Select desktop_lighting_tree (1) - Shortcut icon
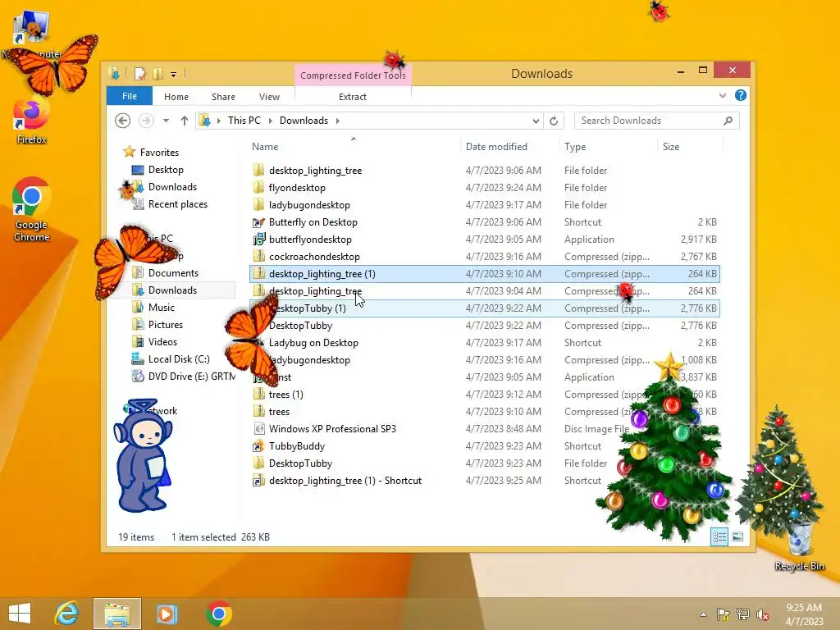This screenshot has height=630, width=840. [x=258, y=481]
